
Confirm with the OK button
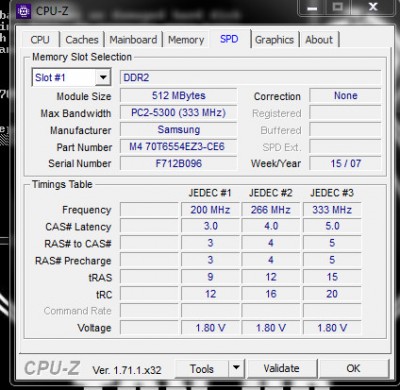[353, 368]
